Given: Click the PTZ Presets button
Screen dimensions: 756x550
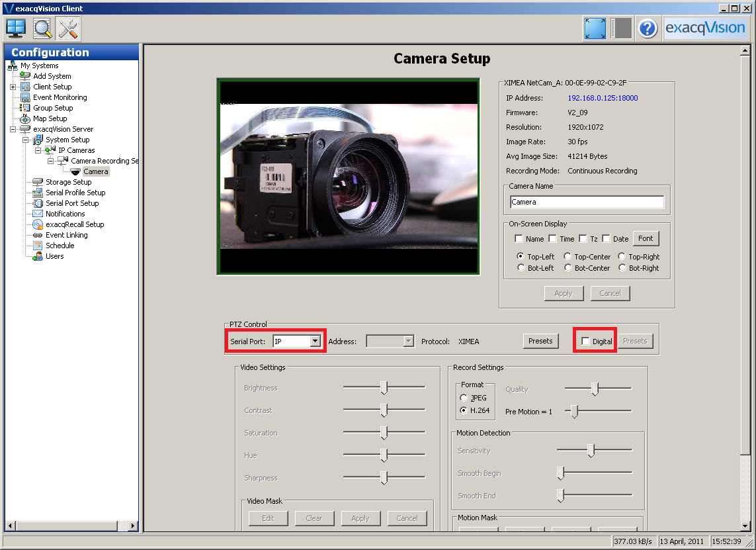Looking at the screenshot, I should (540, 341).
